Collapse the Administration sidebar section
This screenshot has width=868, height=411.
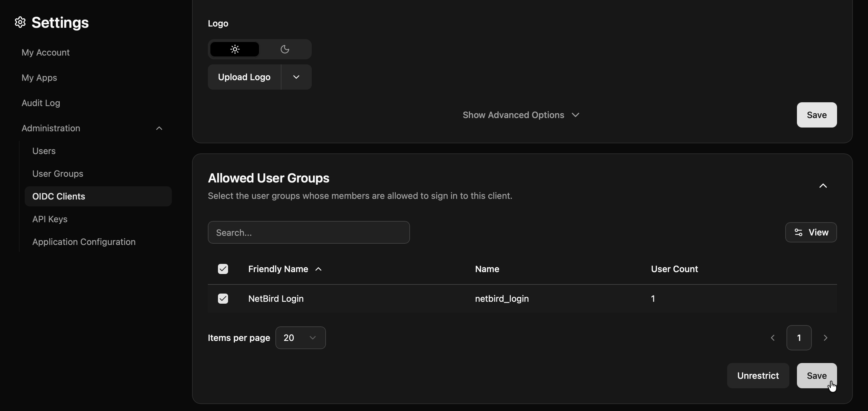click(159, 128)
